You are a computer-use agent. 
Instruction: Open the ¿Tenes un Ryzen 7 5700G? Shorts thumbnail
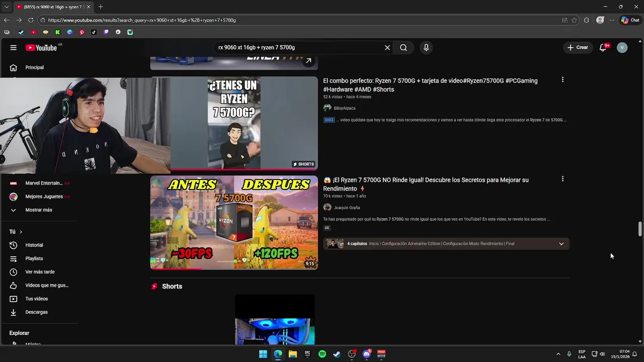pos(234,123)
